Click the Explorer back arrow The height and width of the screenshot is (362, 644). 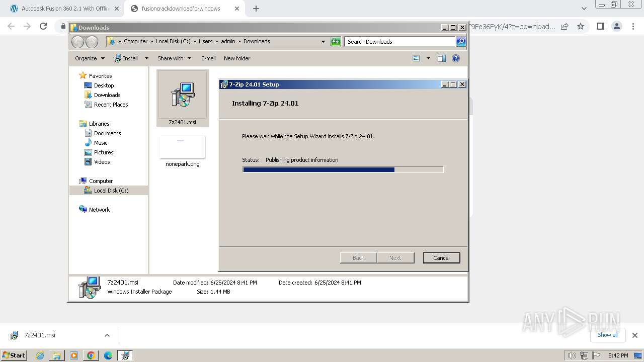coord(77,42)
